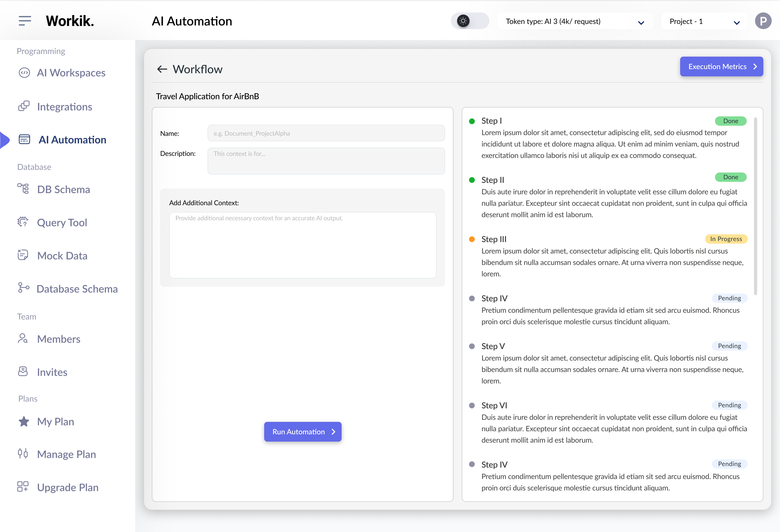Click the Pending badge of Step VI
Screen dimensions: 780x532
pyautogui.click(x=729, y=405)
